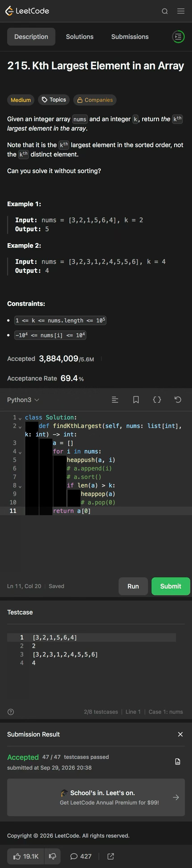The width and height of the screenshot is (192, 868).
Task: Reset code with the undo arrow icon
Action: (x=178, y=400)
